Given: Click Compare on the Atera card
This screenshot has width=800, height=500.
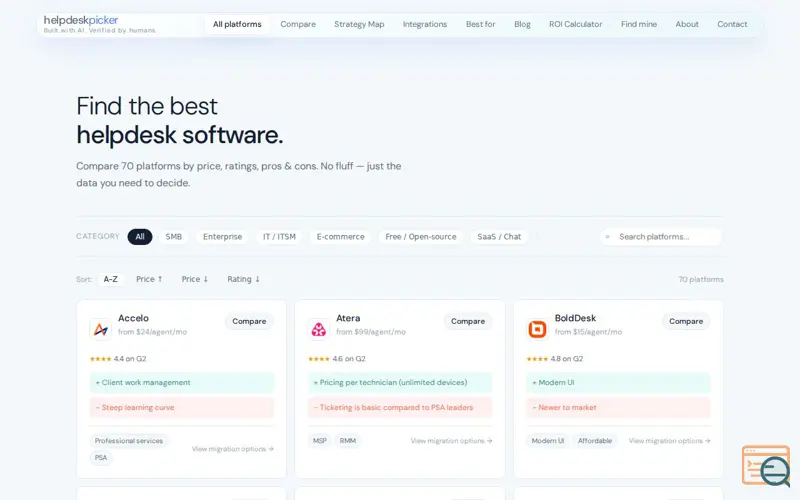Looking at the screenshot, I should pyautogui.click(x=468, y=321).
